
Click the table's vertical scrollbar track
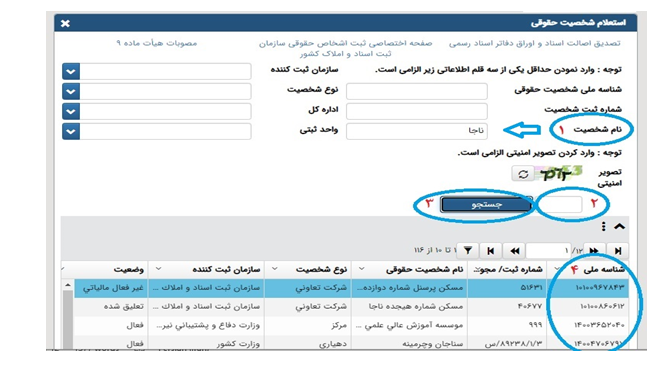68,319
